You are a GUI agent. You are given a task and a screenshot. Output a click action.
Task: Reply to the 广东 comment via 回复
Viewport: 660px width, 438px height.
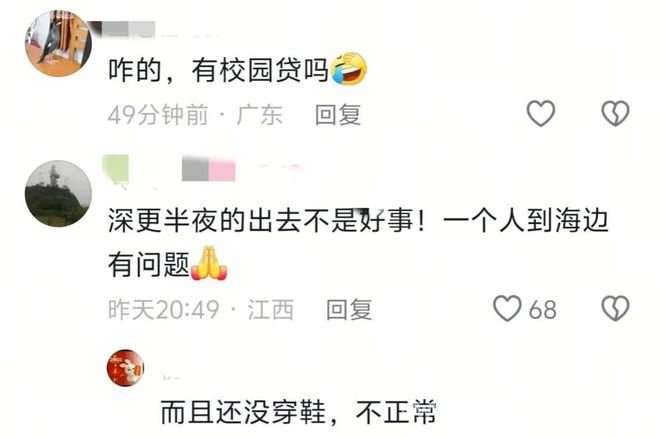[338, 115]
